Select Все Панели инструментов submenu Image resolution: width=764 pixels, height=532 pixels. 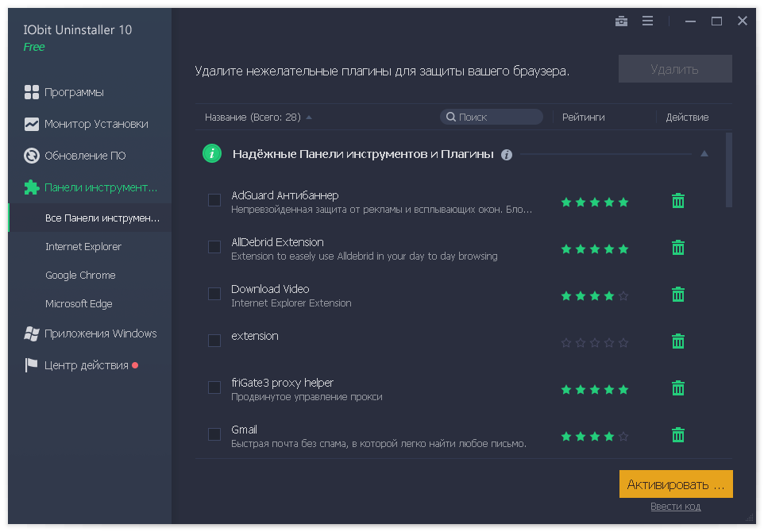coord(90,218)
